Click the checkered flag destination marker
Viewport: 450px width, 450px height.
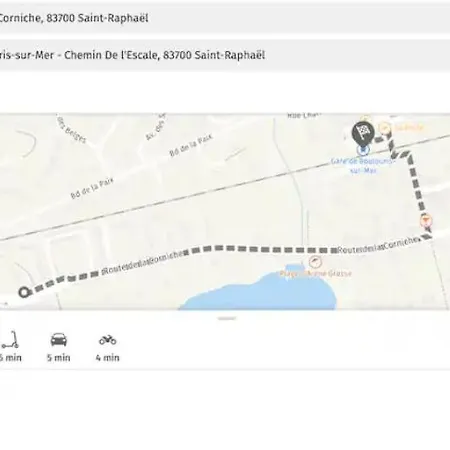pos(363,133)
